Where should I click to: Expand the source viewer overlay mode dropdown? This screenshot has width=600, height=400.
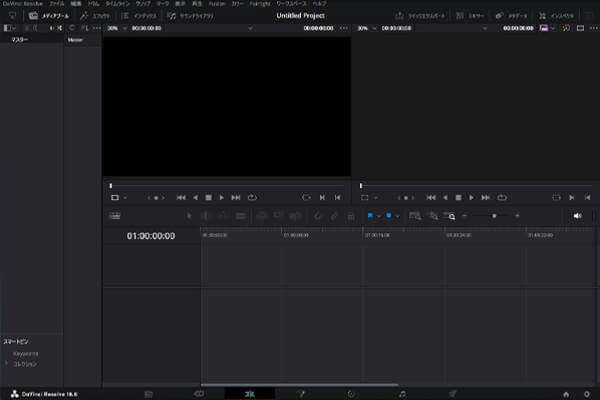[x=119, y=198]
